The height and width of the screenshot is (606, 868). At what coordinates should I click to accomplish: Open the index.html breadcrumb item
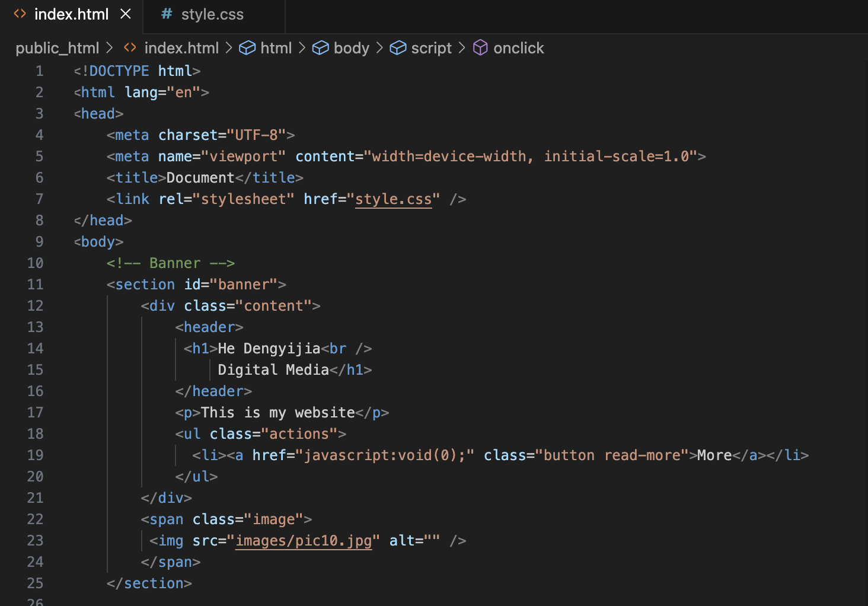pos(181,48)
